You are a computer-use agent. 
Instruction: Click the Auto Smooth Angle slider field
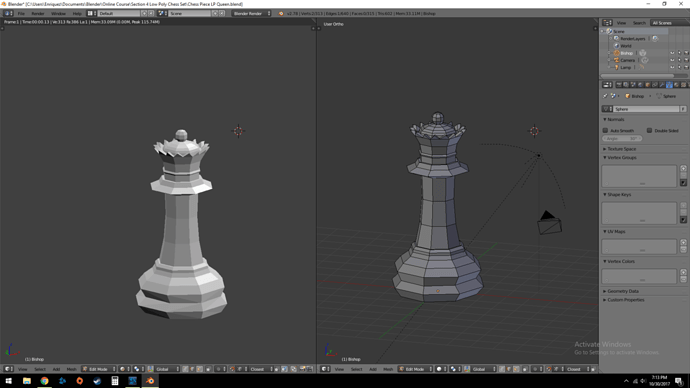point(622,139)
